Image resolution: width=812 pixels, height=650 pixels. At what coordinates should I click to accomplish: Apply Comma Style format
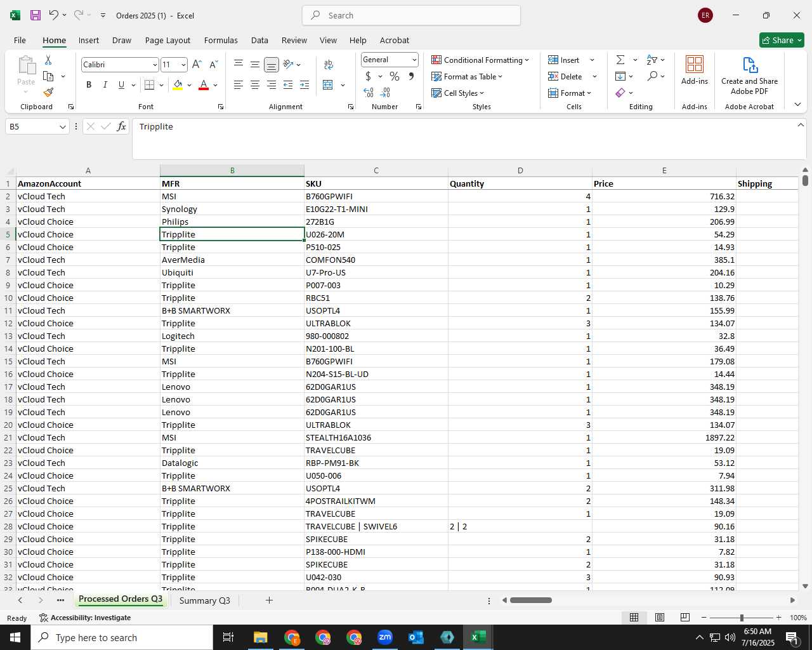(411, 76)
